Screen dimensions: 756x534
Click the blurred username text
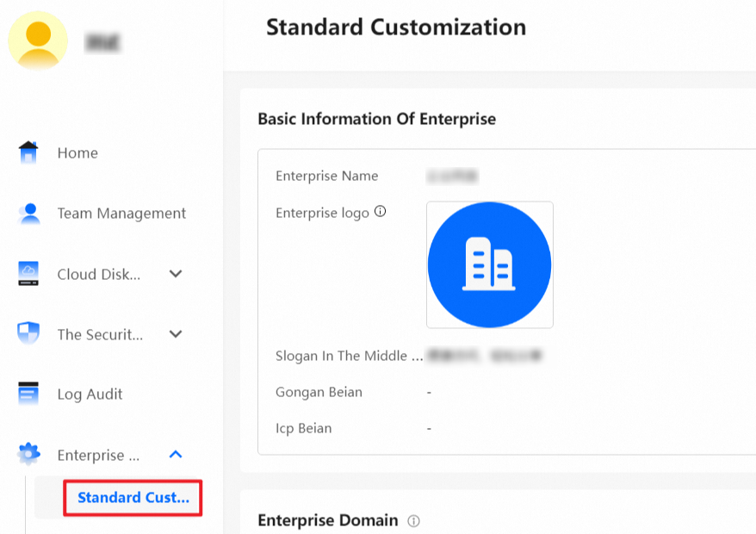[x=103, y=41]
